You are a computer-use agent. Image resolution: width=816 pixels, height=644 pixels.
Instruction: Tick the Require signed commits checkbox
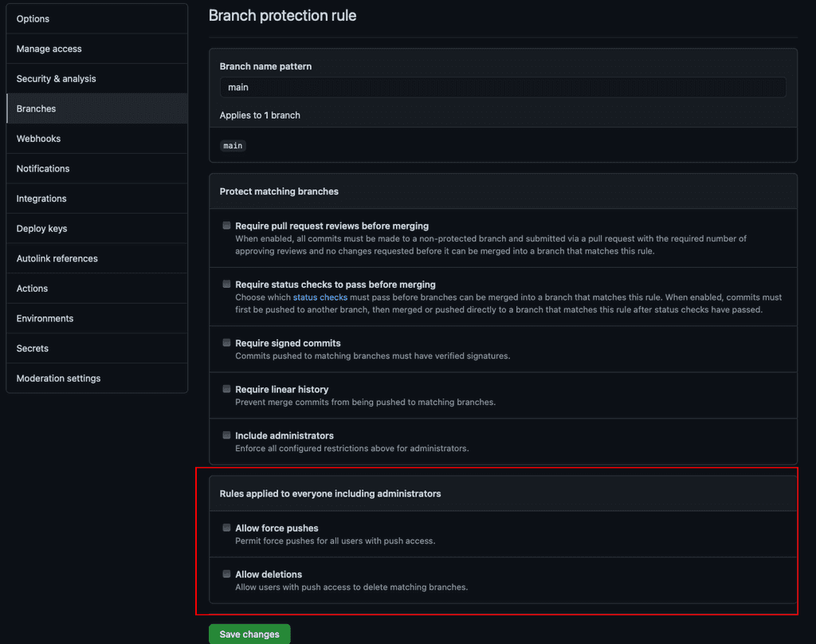(227, 343)
